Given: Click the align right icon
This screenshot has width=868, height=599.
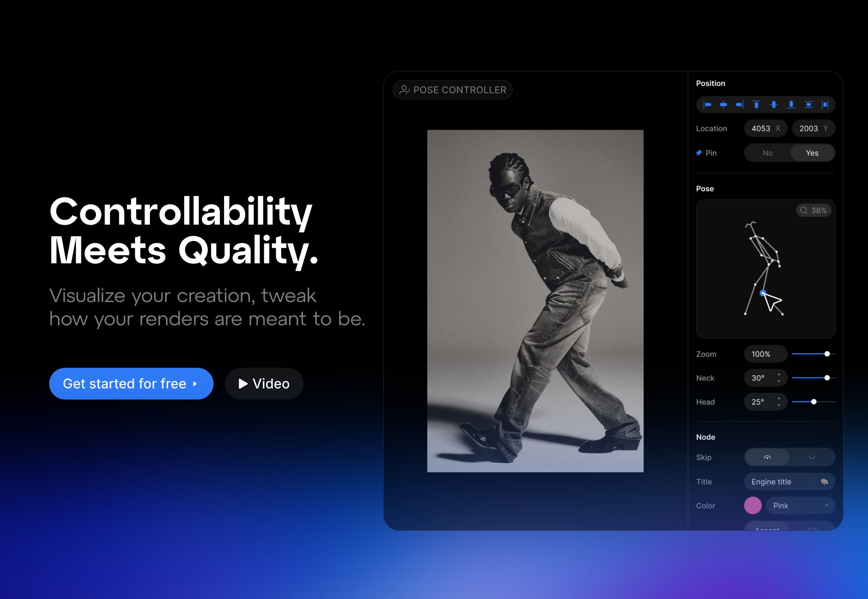Looking at the screenshot, I should tap(739, 105).
